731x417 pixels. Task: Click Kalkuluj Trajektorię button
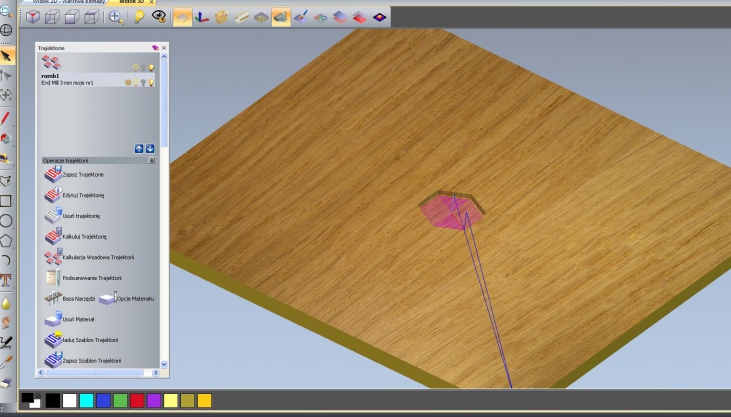click(x=76, y=236)
